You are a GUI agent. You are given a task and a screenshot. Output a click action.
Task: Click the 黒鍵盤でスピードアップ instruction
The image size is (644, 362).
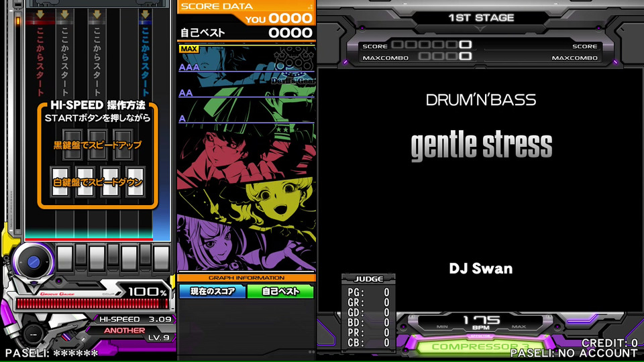[x=98, y=145]
